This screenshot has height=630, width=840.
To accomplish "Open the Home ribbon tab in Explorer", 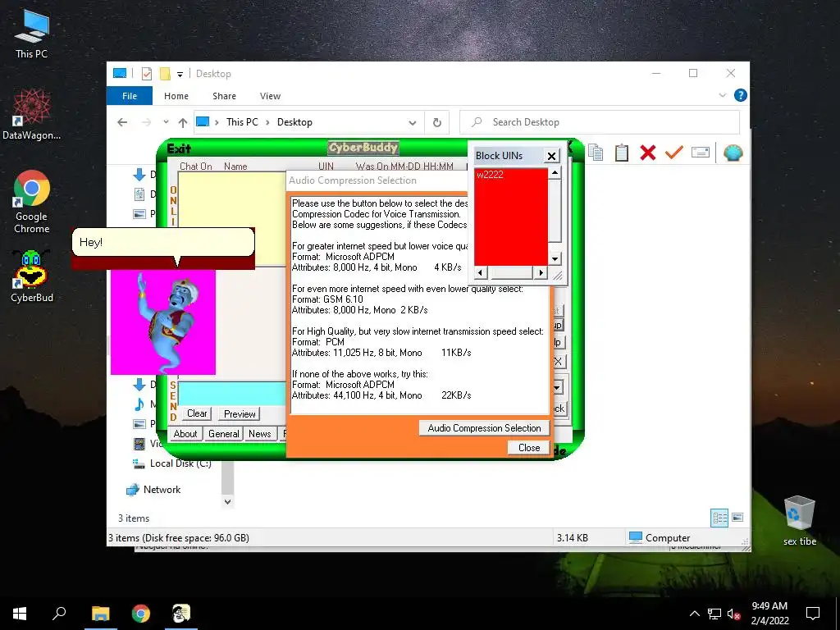I will (x=176, y=96).
